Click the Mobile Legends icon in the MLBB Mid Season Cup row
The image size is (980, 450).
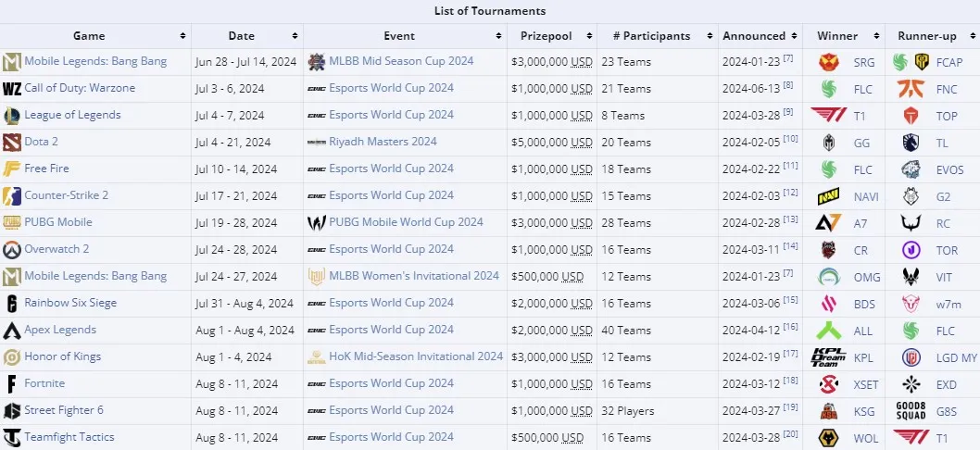click(x=12, y=61)
